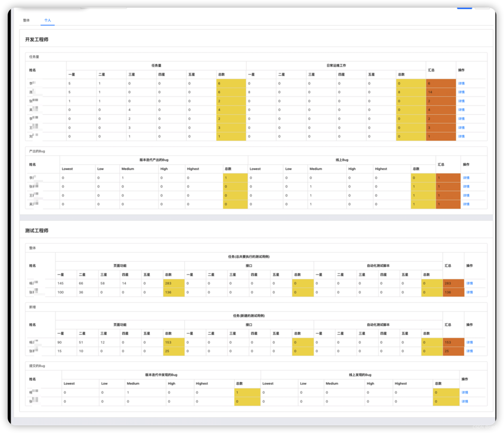Image resolution: width=504 pixels, height=433 pixels.
Task: Open 详情 for 吴 in 产出的Bug table
Action: [466, 204]
